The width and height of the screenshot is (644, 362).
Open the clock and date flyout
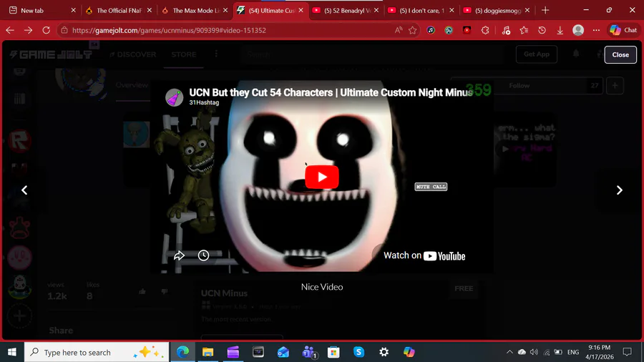pyautogui.click(x=600, y=352)
